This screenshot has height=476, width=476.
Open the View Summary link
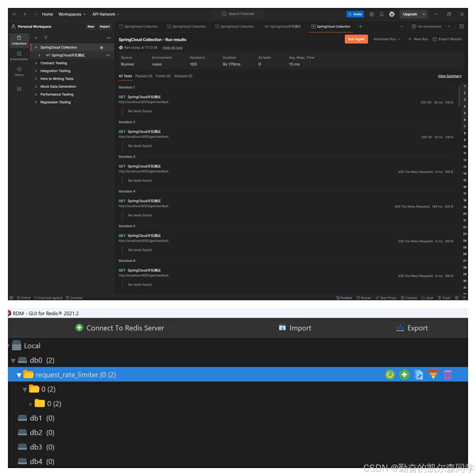tap(449, 76)
